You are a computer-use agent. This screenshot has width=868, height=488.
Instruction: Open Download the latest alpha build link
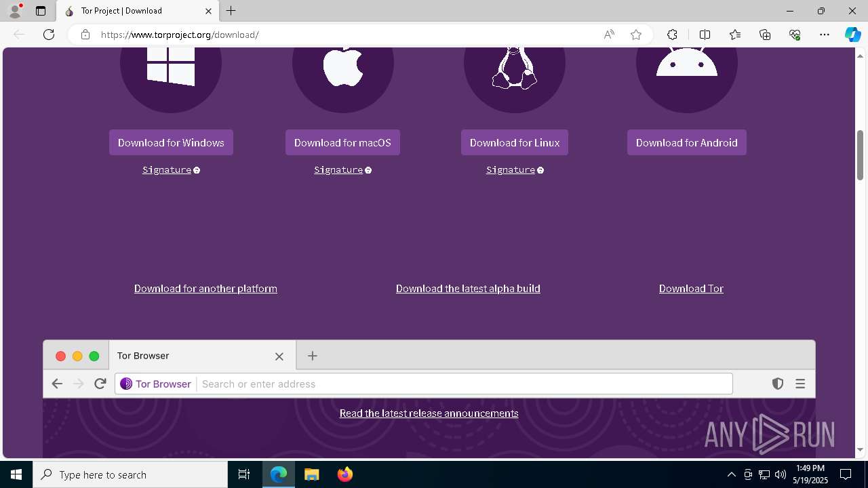468,289
